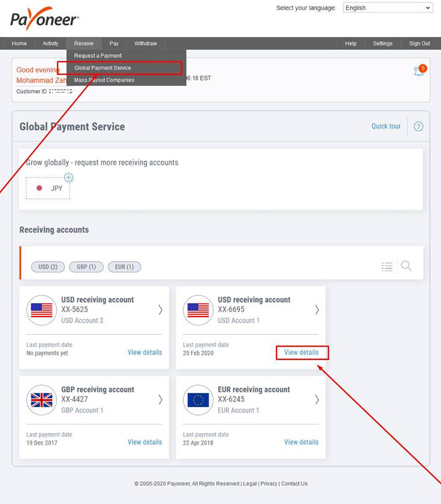
Task: Filter accounts by EUR (1)
Action: (x=125, y=267)
